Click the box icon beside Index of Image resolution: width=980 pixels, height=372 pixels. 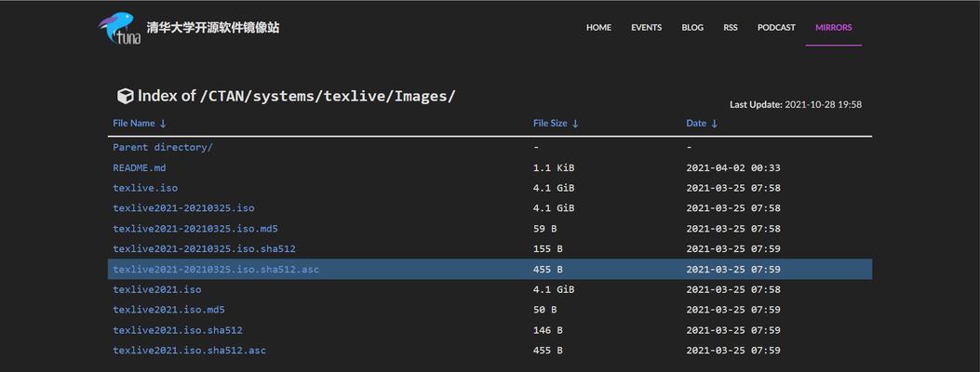pyautogui.click(x=125, y=96)
